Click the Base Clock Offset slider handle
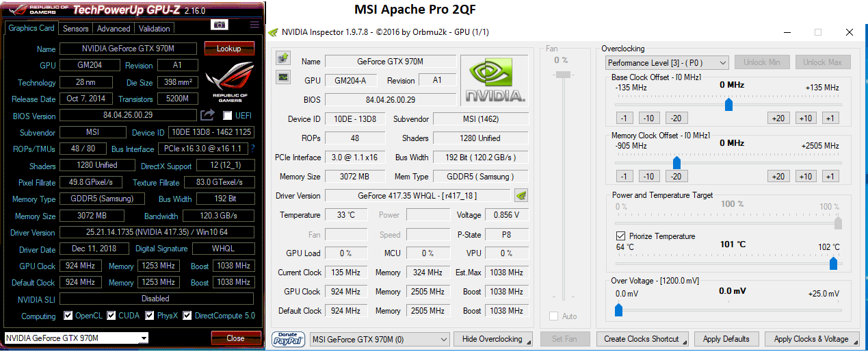The image size is (868, 352). [x=728, y=104]
